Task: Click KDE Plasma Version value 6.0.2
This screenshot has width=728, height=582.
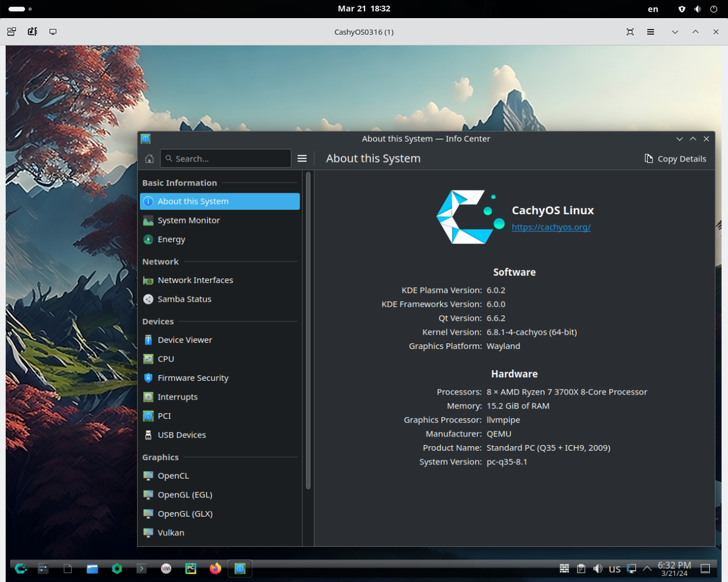Action: 496,290
